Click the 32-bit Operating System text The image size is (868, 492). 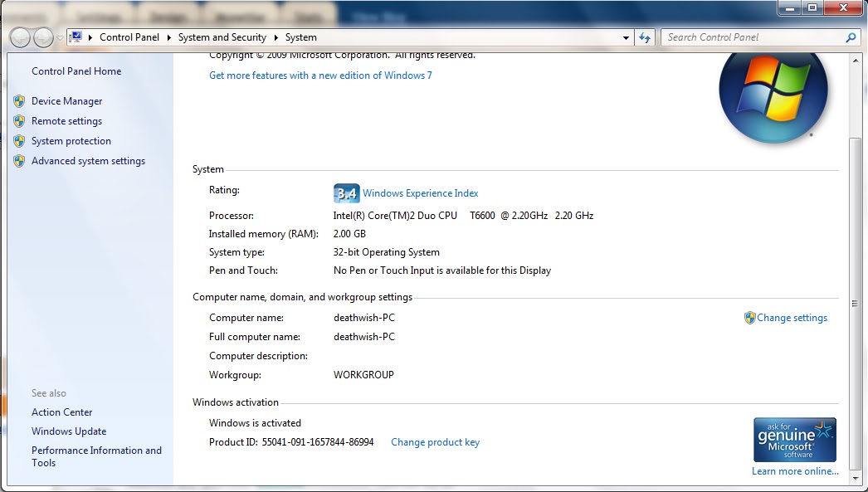(x=387, y=252)
